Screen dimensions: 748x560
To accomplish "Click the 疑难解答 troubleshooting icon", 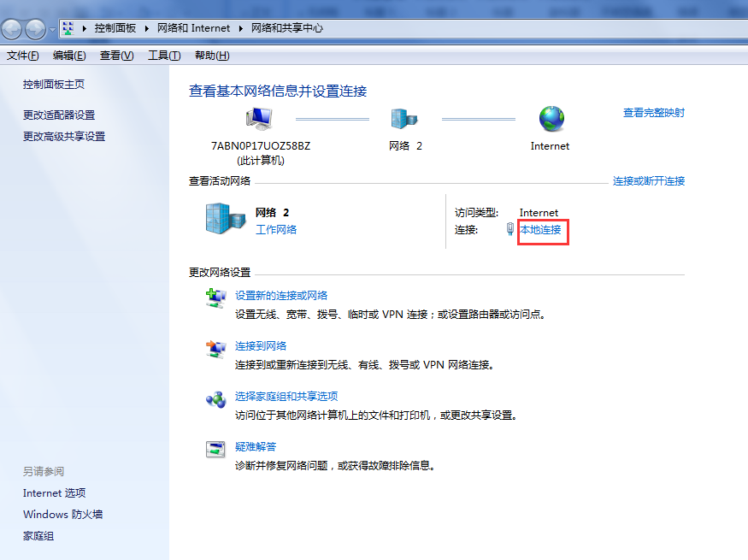I will (x=215, y=449).
